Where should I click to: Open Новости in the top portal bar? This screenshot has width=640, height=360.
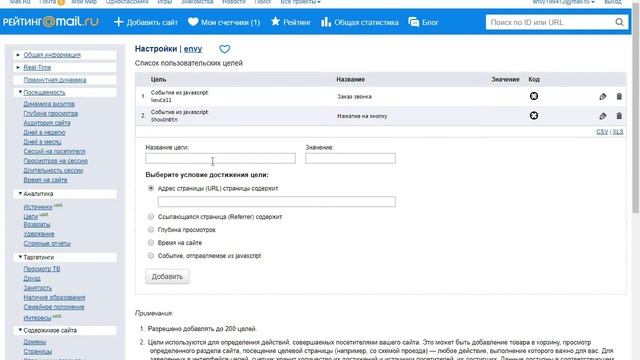(x=233, y=2)
